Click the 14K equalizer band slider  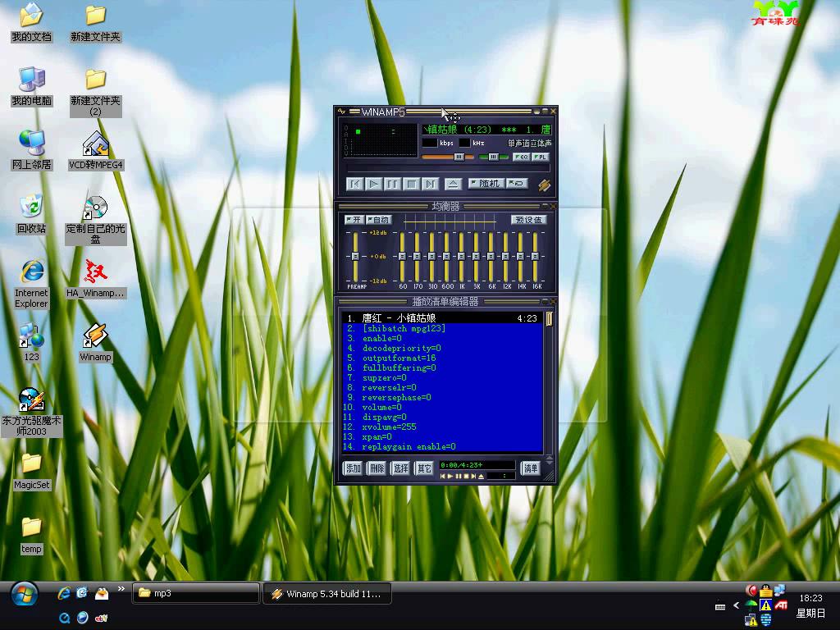point(520,257)
